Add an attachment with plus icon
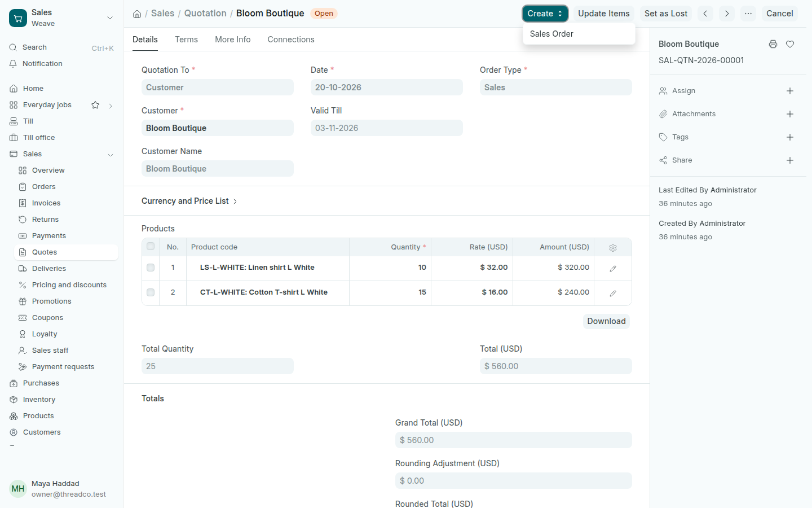 790,114
